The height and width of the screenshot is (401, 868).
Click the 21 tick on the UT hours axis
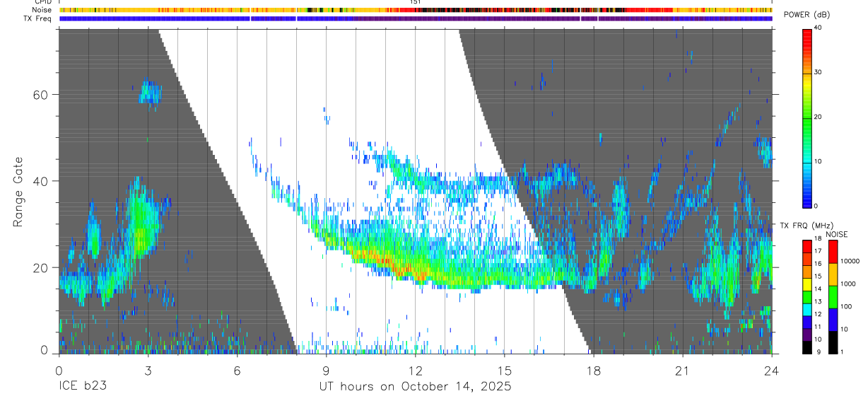tap(683, 370)
